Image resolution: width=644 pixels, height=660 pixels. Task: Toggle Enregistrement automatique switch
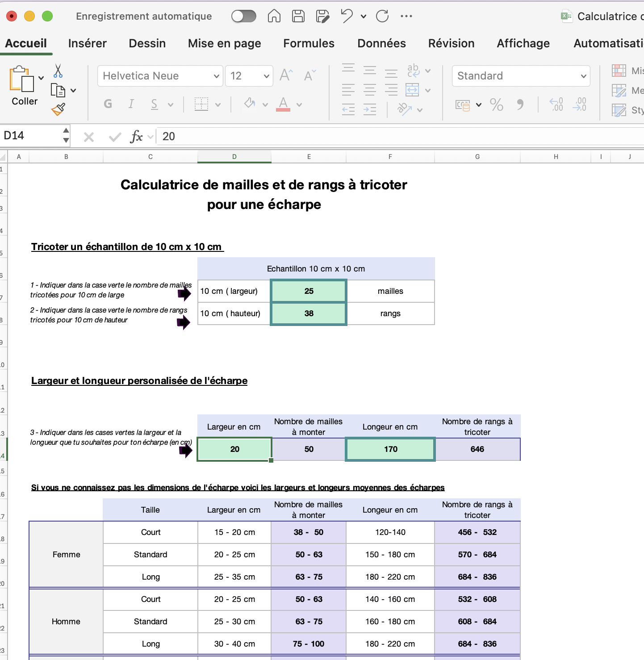coord(244,16)
